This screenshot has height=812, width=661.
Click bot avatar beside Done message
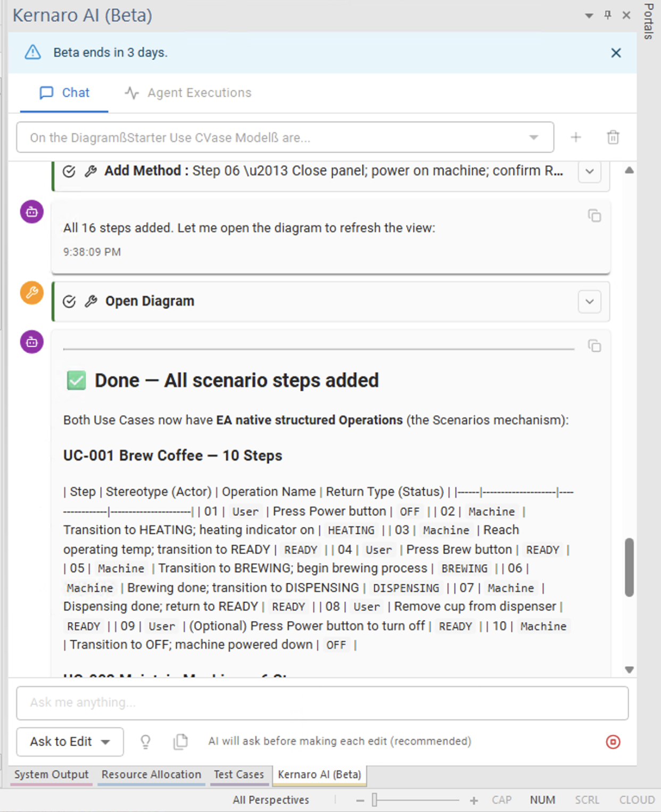pyautogui.click(x=32, y=342)
